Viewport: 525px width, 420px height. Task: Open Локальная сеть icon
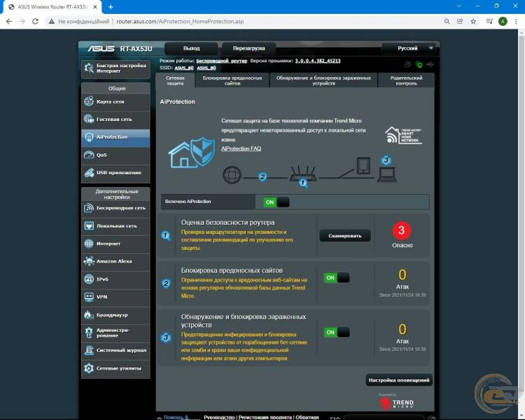point(89,225)
